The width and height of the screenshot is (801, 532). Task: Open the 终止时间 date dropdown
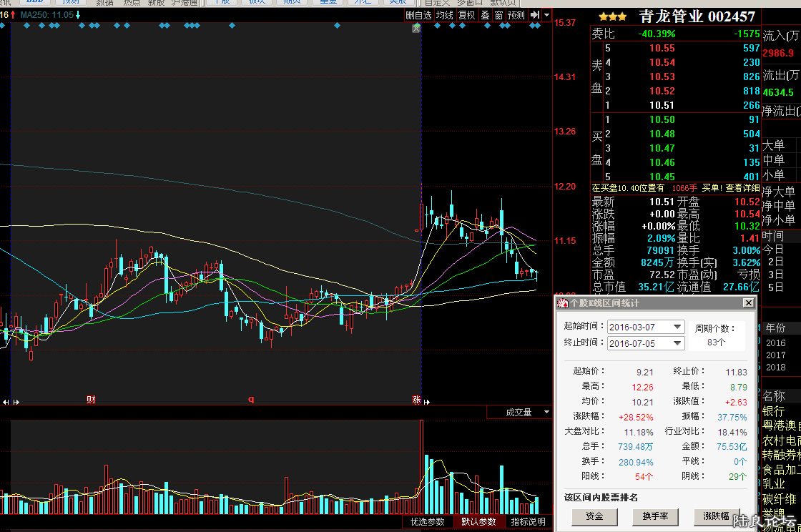pyautogui.click(x=677, y=343)
